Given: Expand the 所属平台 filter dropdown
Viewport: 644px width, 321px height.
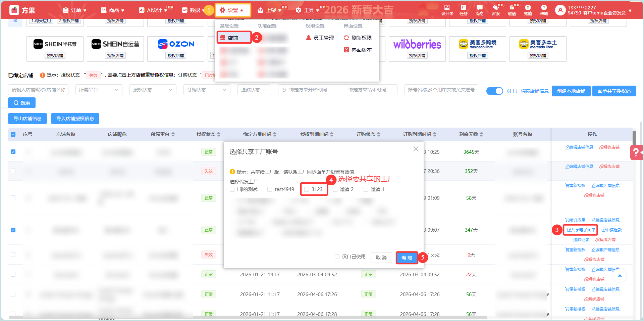Looking at the screenshot, I should 99,90.
